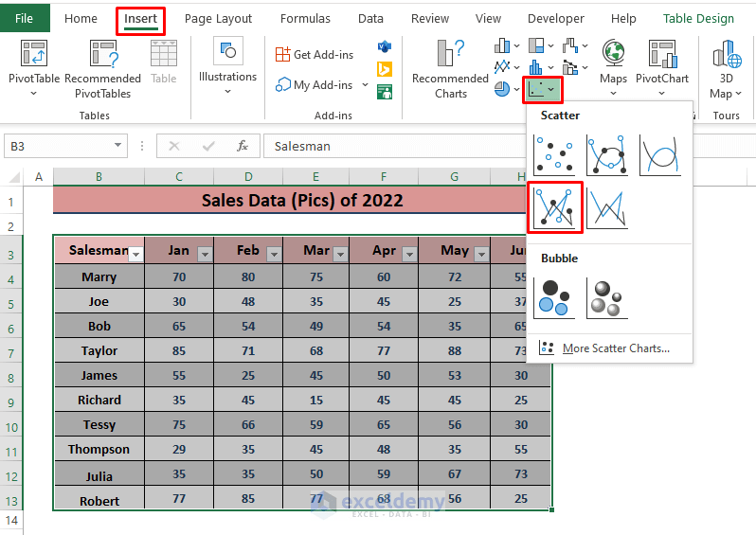The image size is (756, 535).
Task: Choose the basic Scatter chart
Action: click(x=554, y=155)
